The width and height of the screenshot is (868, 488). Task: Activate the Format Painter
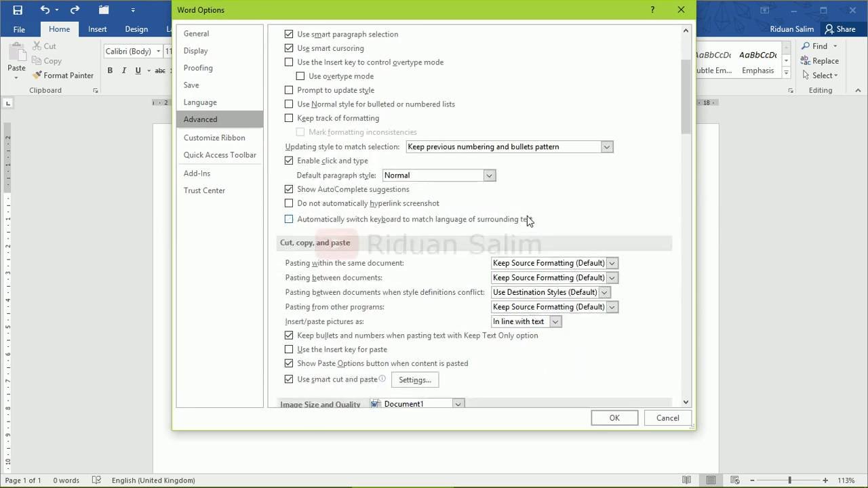[63, 75]
